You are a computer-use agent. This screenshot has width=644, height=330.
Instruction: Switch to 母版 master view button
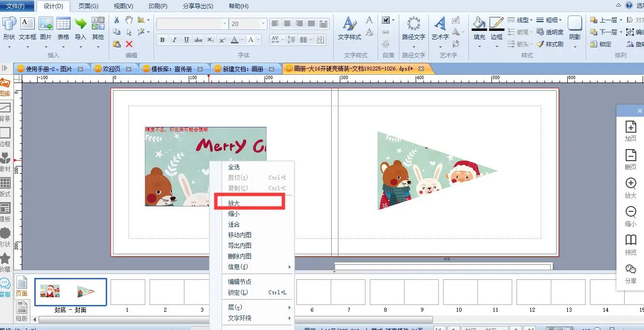tap(22, 311)
